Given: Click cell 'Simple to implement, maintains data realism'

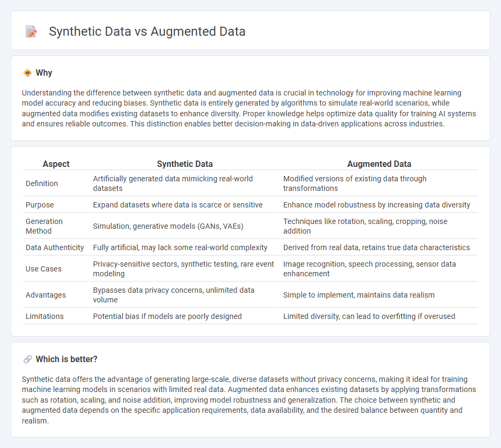Looking at the screenshot, I should [379, 295].
